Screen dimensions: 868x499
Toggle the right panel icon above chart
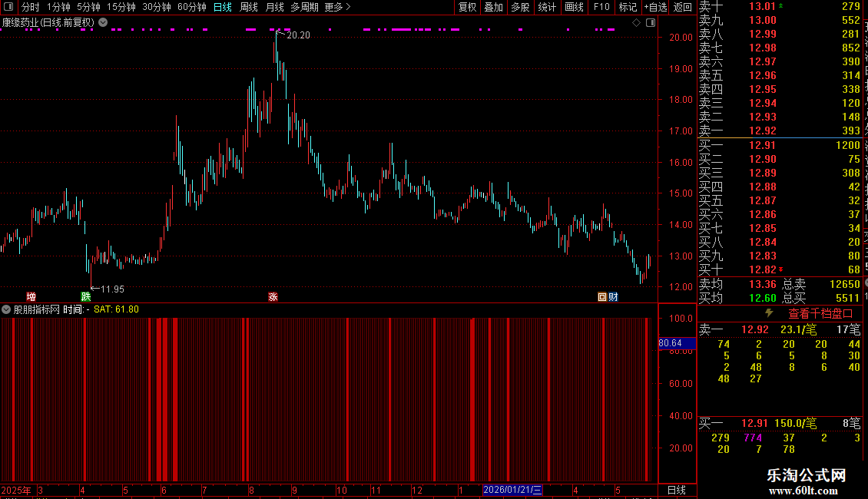[x=651, y=23]
